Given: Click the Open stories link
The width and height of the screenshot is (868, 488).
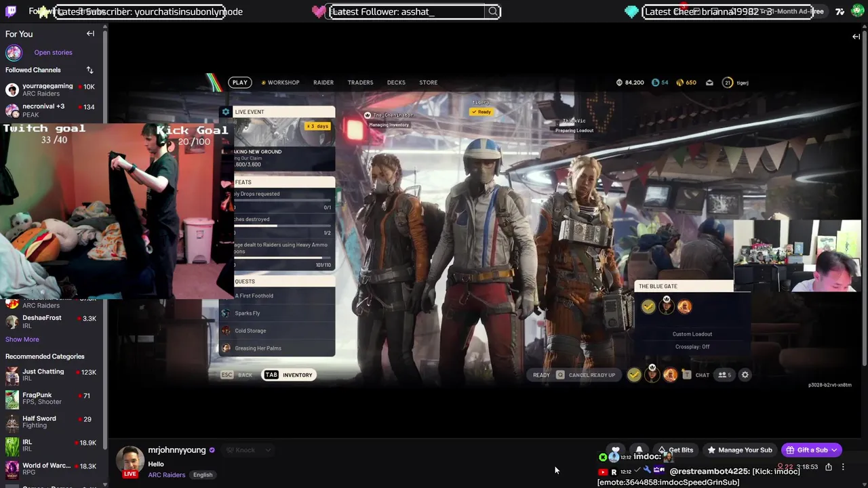Looking at the screenshot, I should (53, 52).
